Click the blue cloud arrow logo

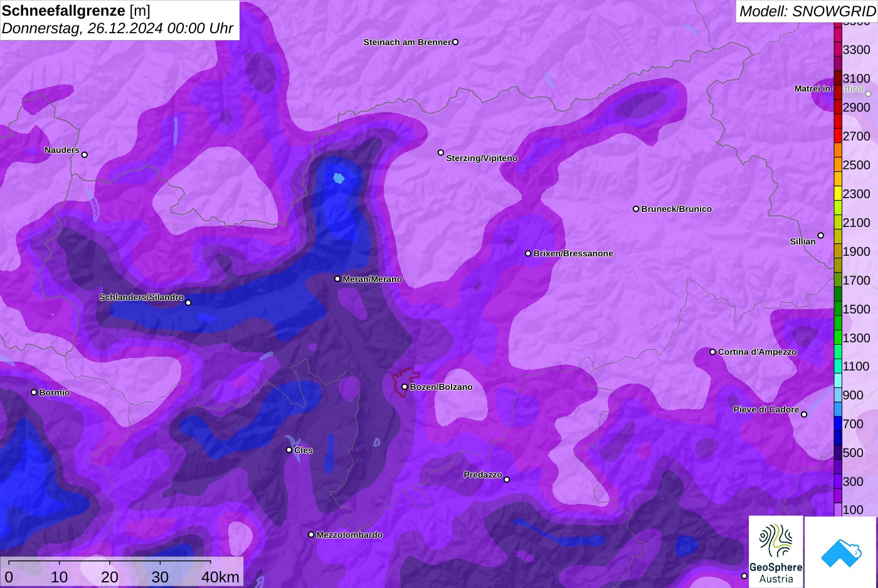coord(841,552)
